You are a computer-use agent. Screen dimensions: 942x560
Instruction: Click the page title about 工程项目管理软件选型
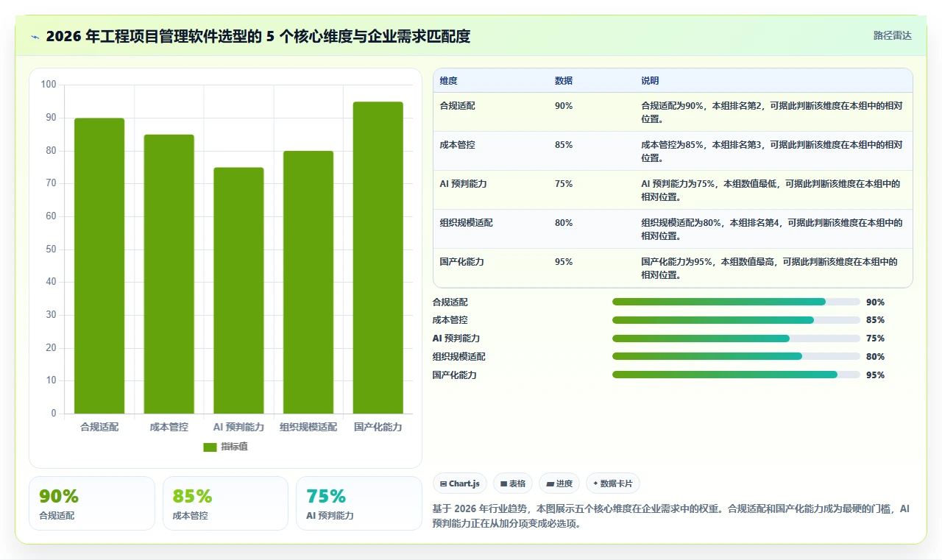258,36
